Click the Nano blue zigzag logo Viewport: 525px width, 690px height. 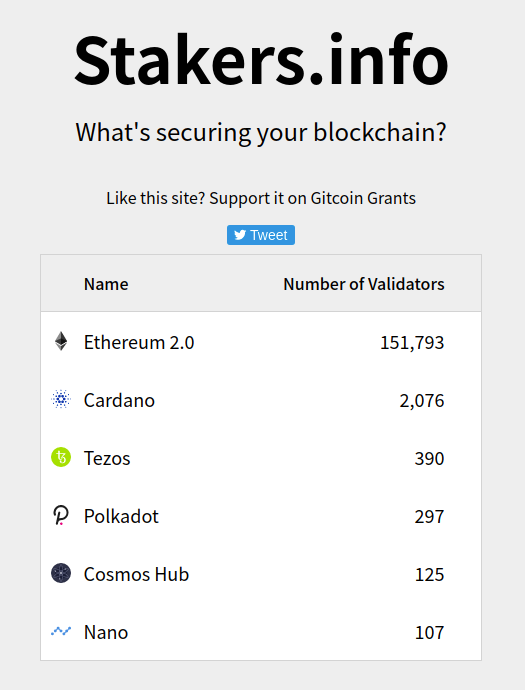pyautogui.click(x=61, y=631)
